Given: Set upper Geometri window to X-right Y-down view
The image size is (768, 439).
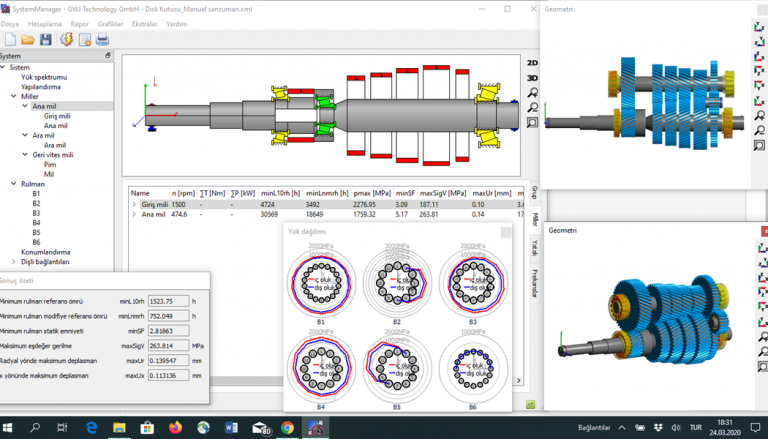Looking at the screenshot, I should pos(759,86).
